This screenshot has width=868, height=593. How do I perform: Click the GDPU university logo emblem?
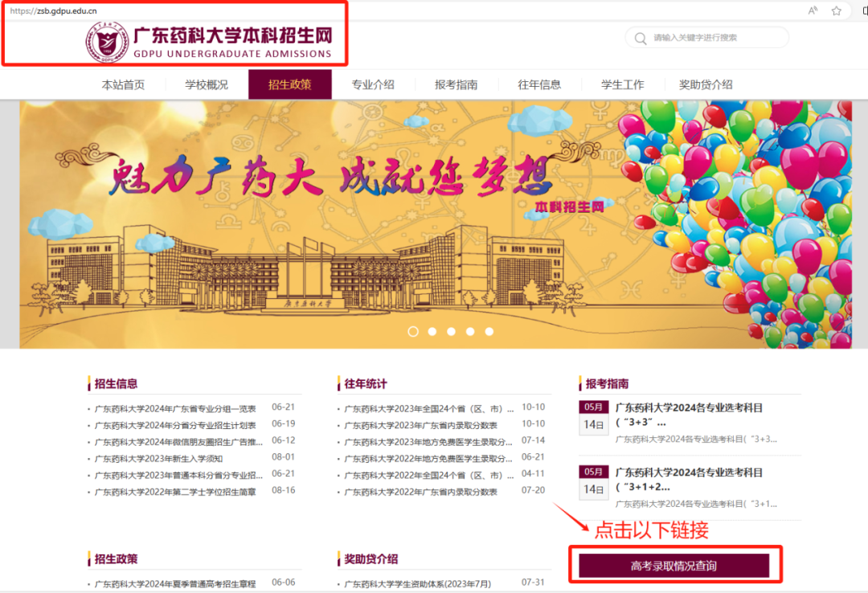pyautogui.click(x=106, y=42)
